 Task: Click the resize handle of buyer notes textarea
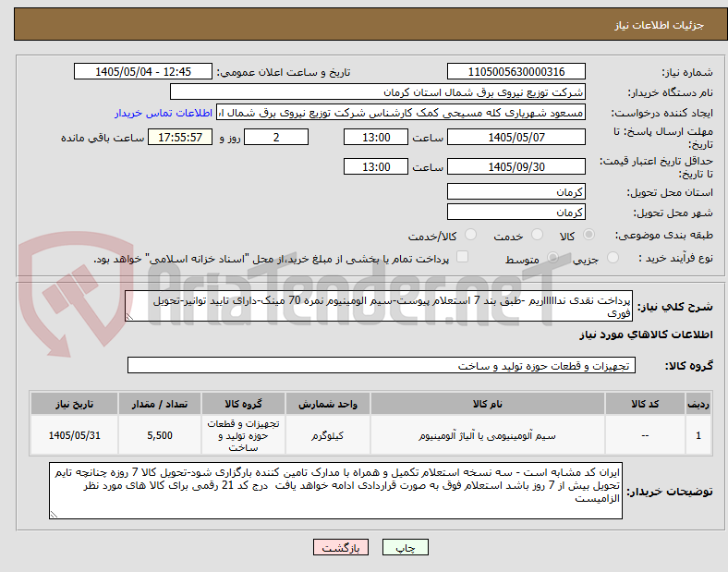pyautogui.click(x=54, y=515)
